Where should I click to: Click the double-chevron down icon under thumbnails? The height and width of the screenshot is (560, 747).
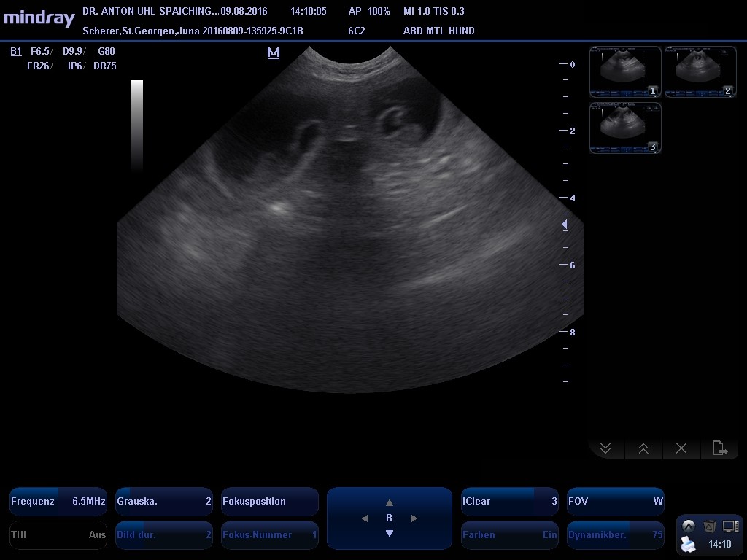605,448
